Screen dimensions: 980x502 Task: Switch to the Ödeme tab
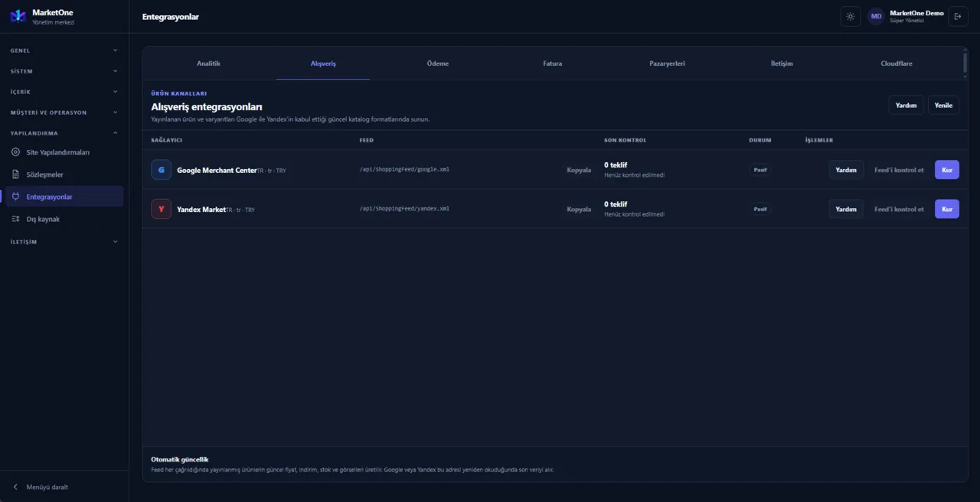[438, 64]
